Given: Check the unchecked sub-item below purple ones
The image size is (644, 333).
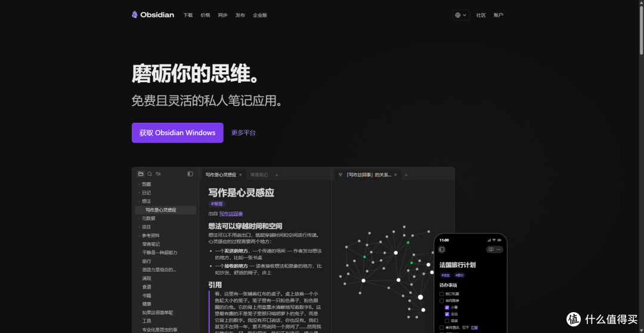Looking at the screenshot, I should (447, 320).
